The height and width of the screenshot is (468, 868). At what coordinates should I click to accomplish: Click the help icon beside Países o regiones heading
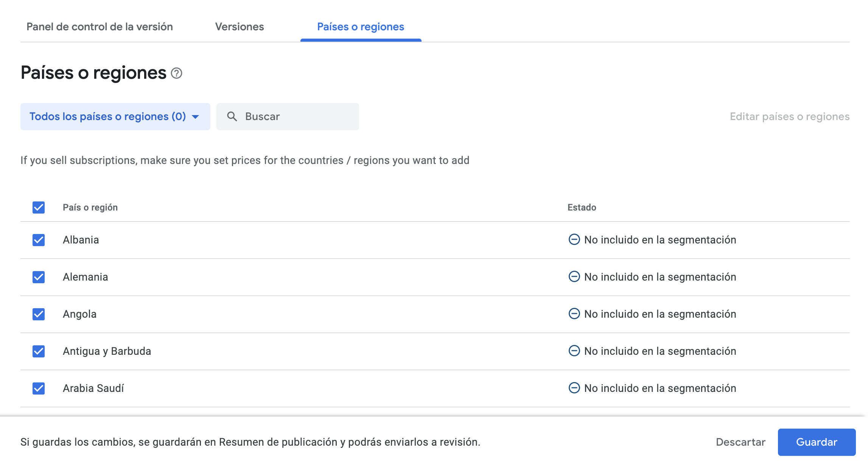(x=176, y=73)
